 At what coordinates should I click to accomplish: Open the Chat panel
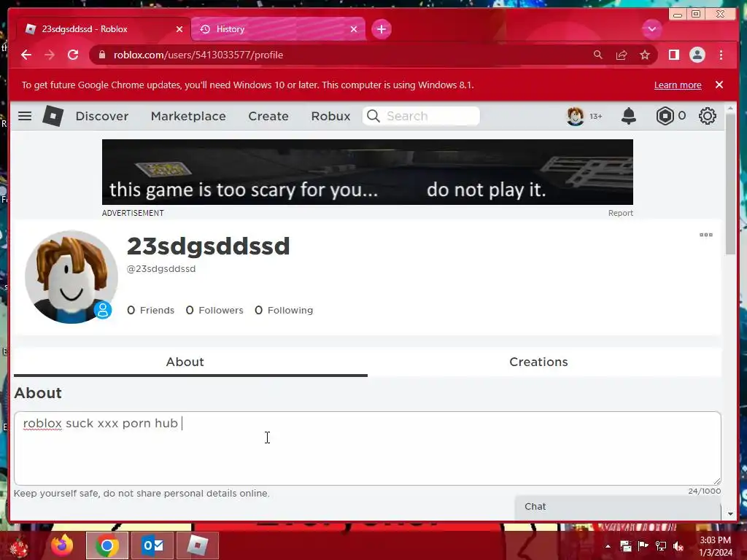pos(617,507)
